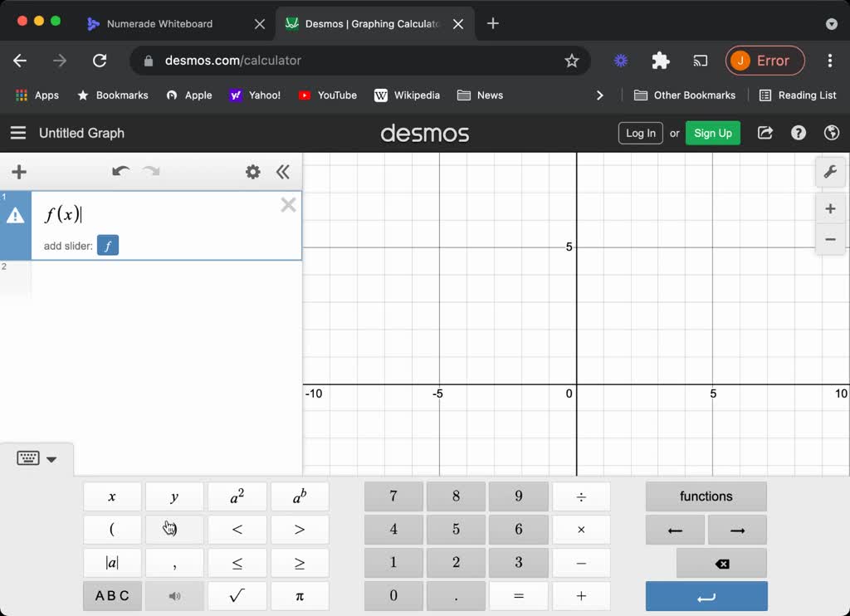850x616 pixels.
Task: Open a new browser tab
Action: (x=493, y=23)
